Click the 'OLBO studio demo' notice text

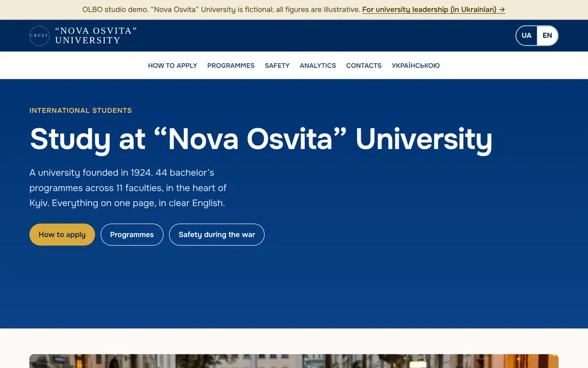tap(221, 9)
